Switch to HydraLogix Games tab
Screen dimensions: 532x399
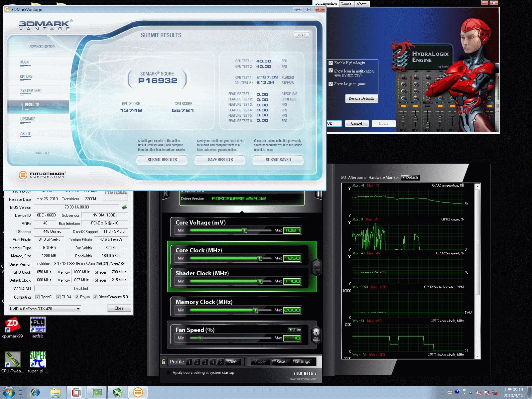tap(346, 4)
